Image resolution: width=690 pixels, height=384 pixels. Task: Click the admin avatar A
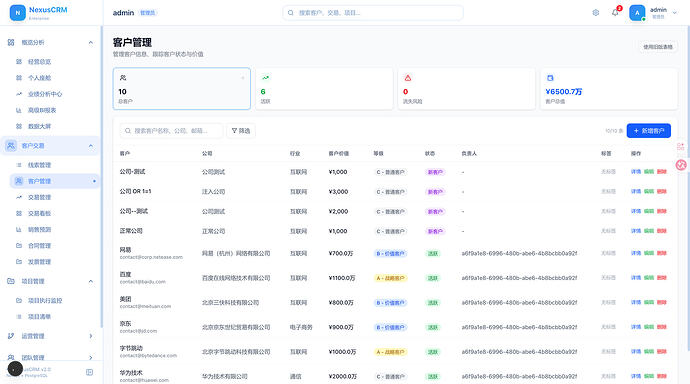637,13
